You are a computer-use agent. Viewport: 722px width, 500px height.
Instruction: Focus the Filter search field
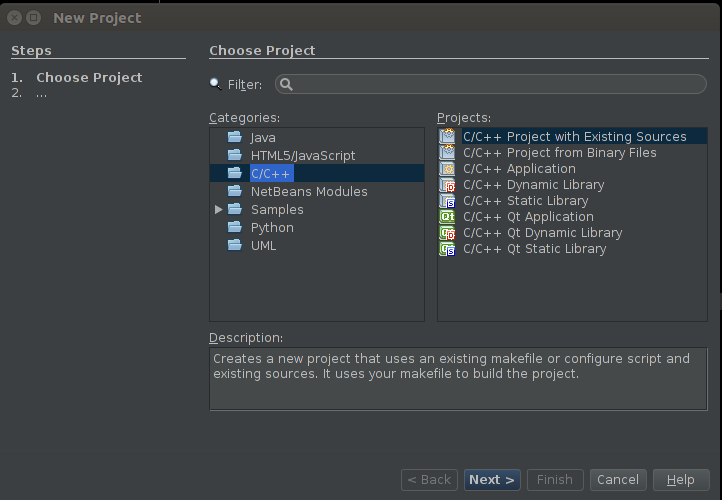coord(491,84)
